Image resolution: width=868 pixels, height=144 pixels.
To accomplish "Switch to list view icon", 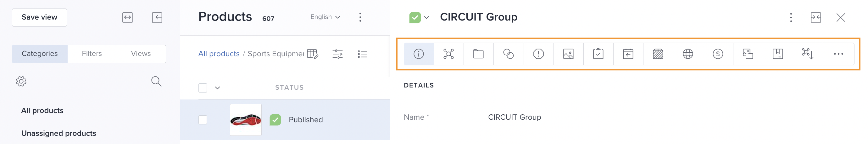I will point(362,54).
